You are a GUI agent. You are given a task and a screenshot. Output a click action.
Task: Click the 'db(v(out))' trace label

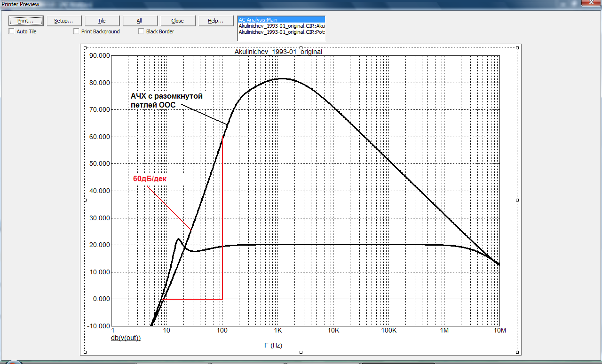pyautogui.click(x=126, y=338)
